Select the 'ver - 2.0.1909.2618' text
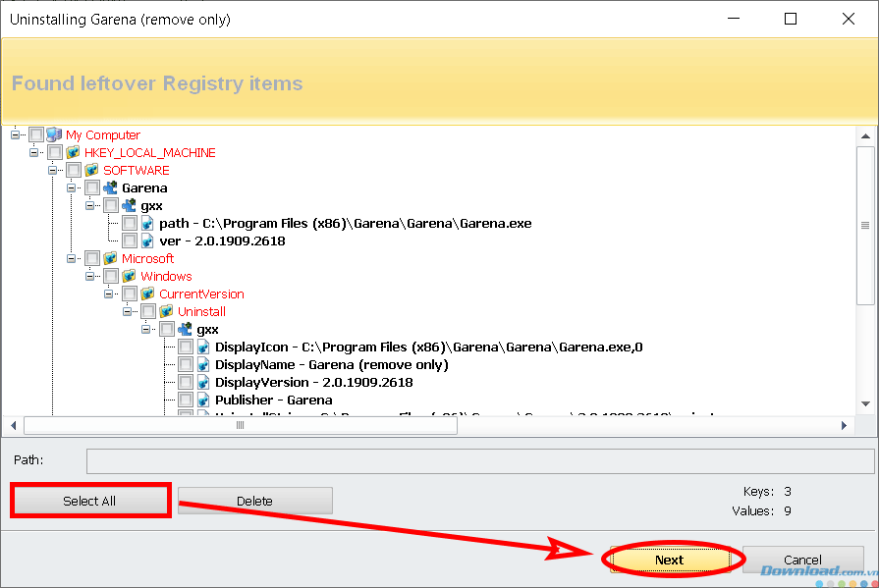The image size is (879, 588). (223, 241)
